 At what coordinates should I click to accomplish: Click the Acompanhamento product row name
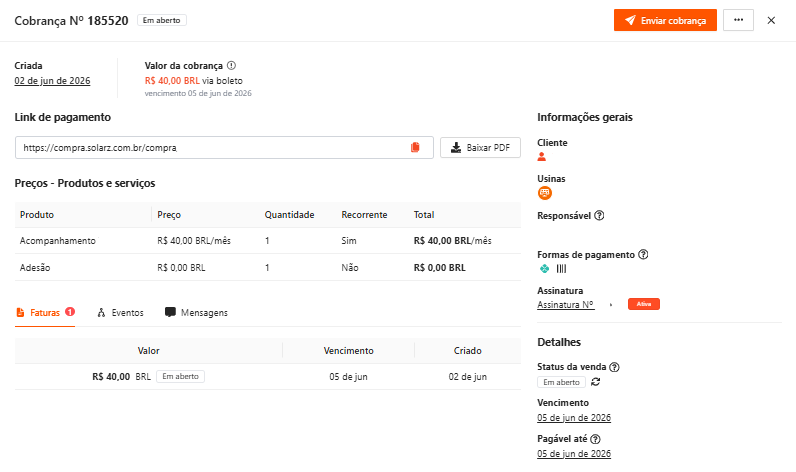coord(57,241)
